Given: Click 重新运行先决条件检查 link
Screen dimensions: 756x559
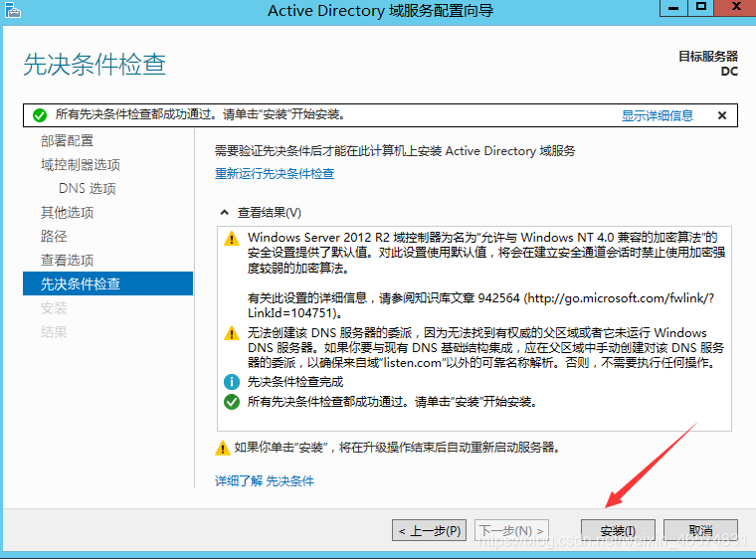Looking at the screenshot, I should [x=275, y=174].
